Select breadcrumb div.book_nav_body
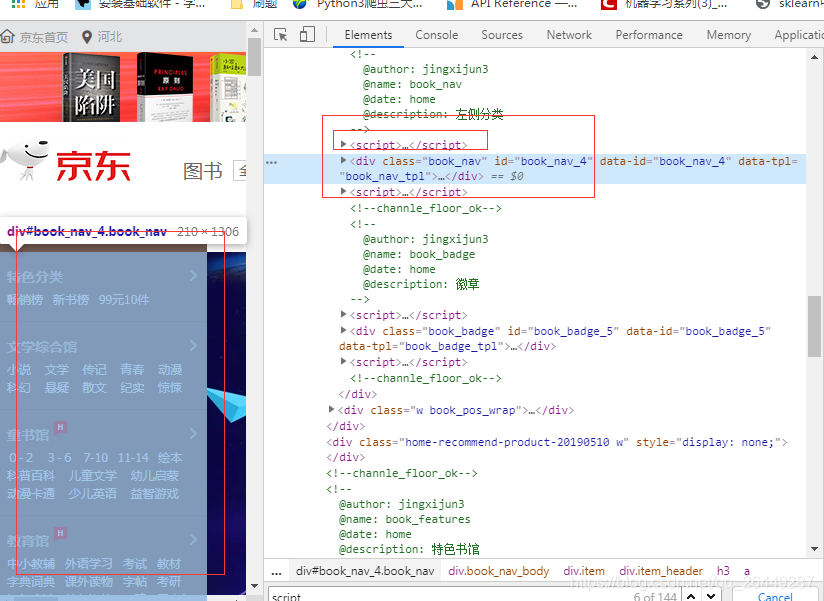Viewport: 824px width, 601px height. tap(499, 571)
